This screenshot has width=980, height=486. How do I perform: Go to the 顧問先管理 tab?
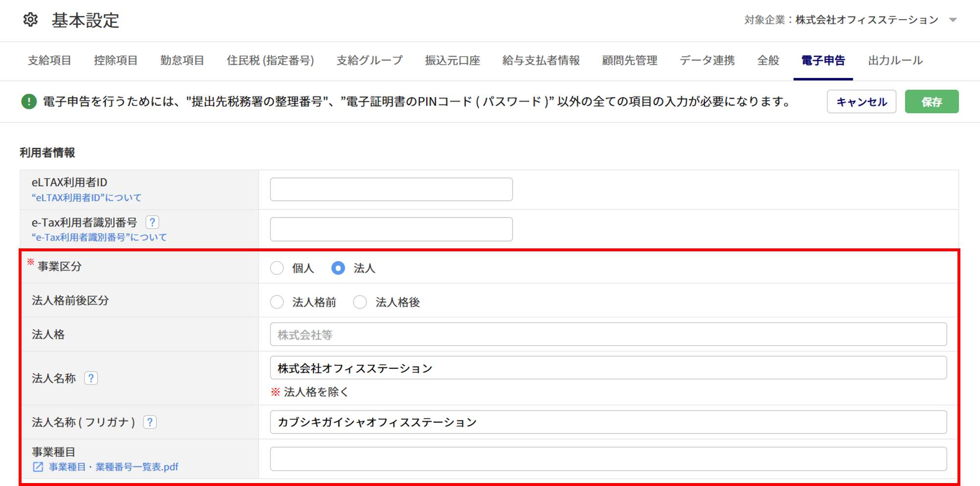pos(630,60)
